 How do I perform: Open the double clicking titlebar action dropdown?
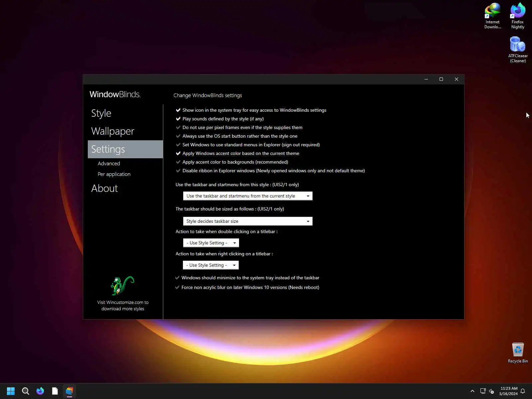coord(211,243)
